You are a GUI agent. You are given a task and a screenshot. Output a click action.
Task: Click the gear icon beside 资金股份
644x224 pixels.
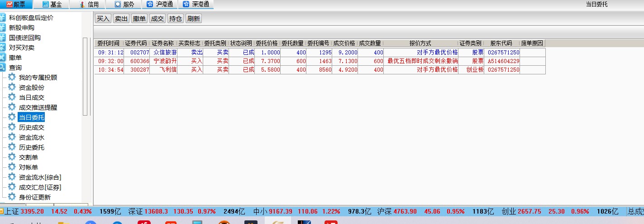[x=12, y=88]
